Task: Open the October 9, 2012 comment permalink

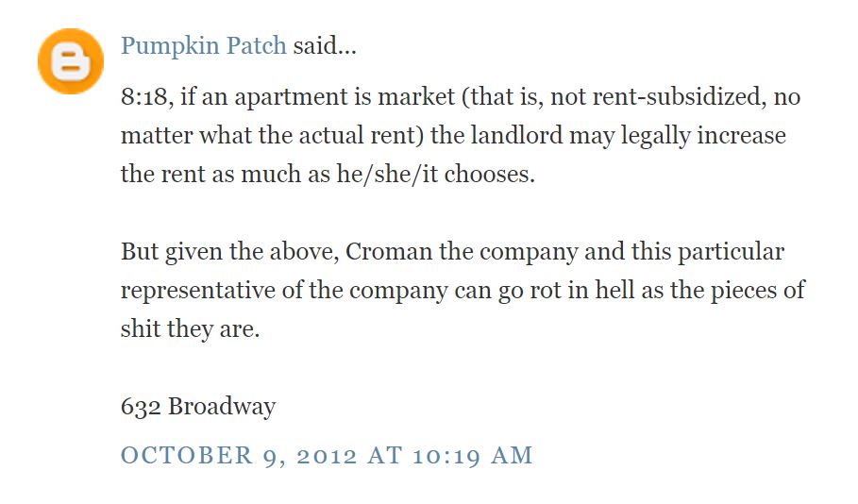Action: [327, 456]
